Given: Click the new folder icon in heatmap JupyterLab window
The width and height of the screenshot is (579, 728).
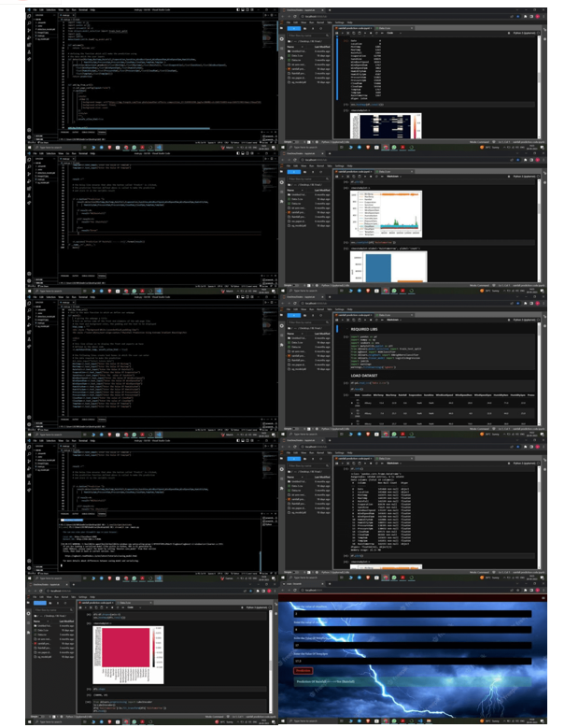Looking at the screenshot, I should point(50,603).
